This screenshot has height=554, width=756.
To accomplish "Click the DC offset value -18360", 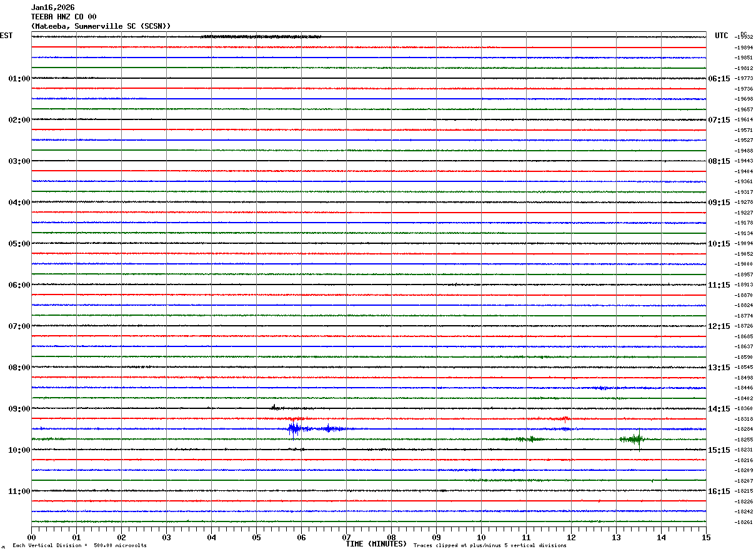I will pos(744,409).
